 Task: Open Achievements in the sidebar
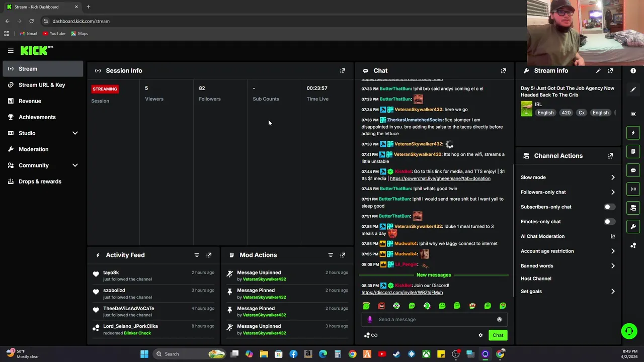tap(43, 117)
